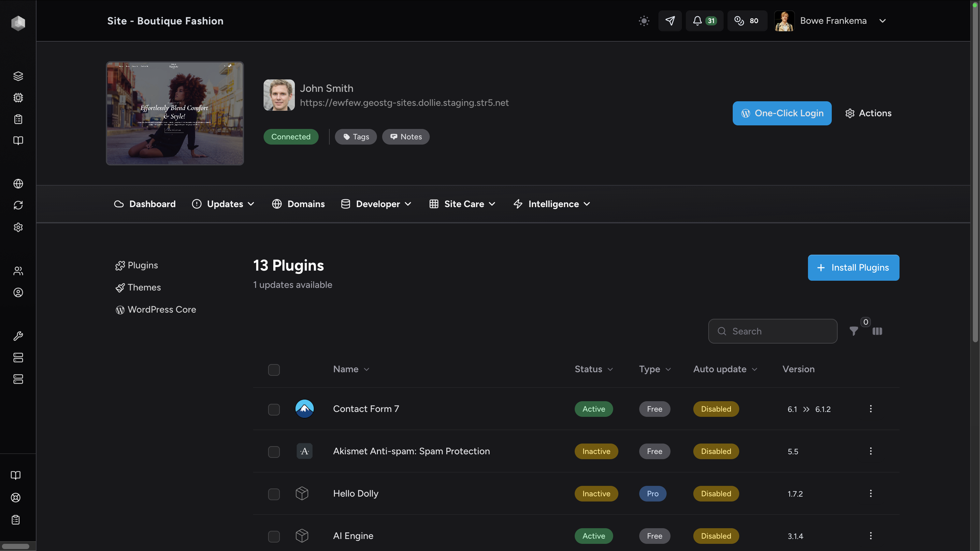Click the One-Click Login button

782,113
